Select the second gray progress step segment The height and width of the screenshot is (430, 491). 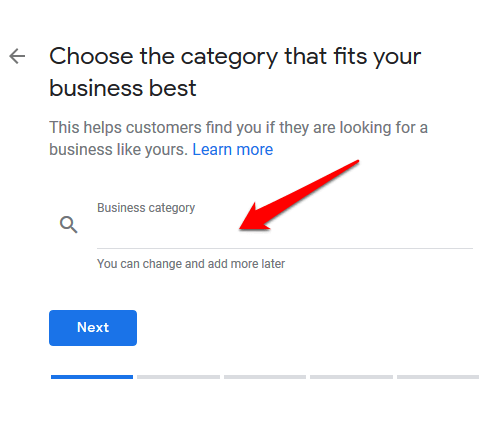pos(178,377)
